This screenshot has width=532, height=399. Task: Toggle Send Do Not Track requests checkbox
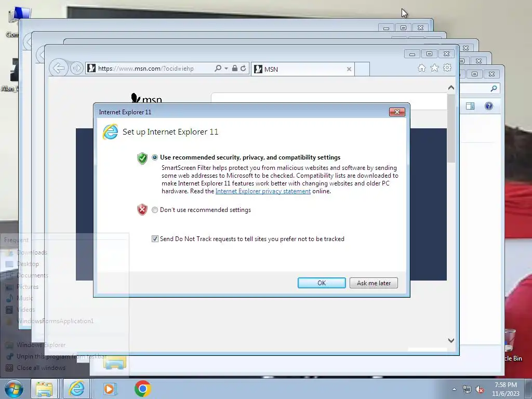(155, 239)
